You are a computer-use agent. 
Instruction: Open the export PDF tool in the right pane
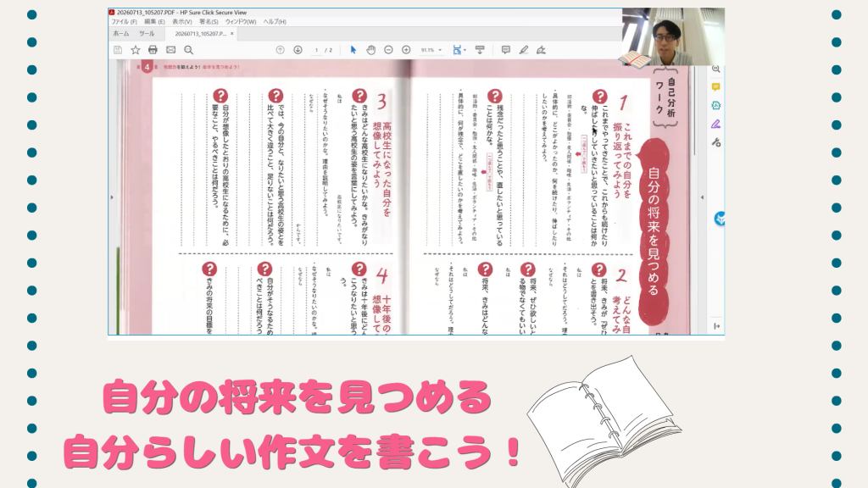715,105
